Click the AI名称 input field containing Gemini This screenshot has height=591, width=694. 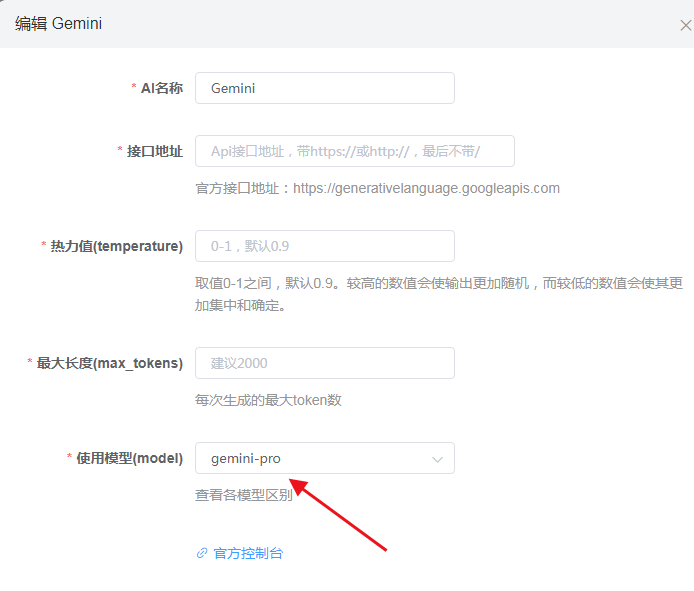tap(325, 88)
